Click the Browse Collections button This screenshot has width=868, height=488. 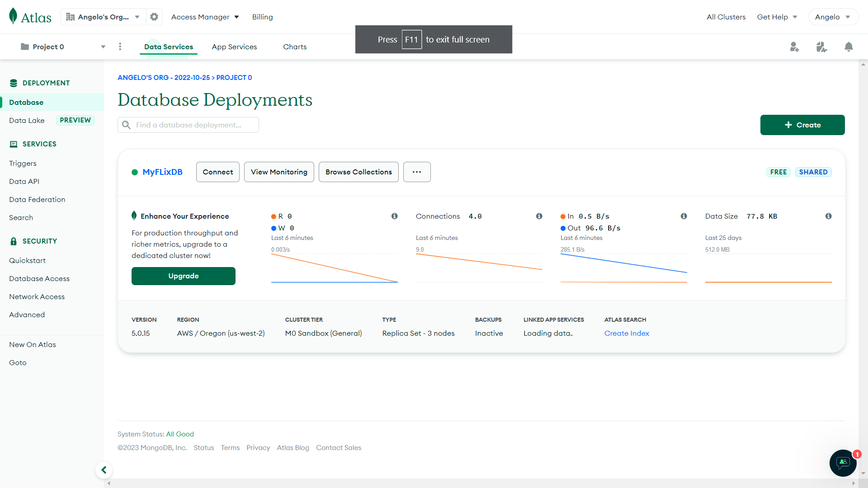pyautogui.click(x=359, y=172)
